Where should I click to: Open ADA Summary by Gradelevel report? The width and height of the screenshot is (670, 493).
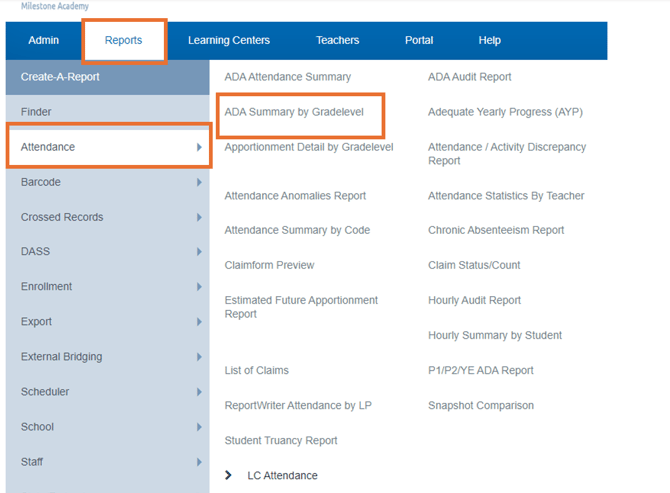[x=294, y=112]
